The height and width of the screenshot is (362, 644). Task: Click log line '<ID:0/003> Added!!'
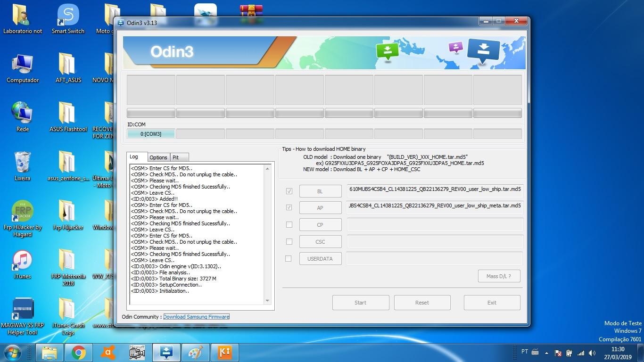point(154,199)
